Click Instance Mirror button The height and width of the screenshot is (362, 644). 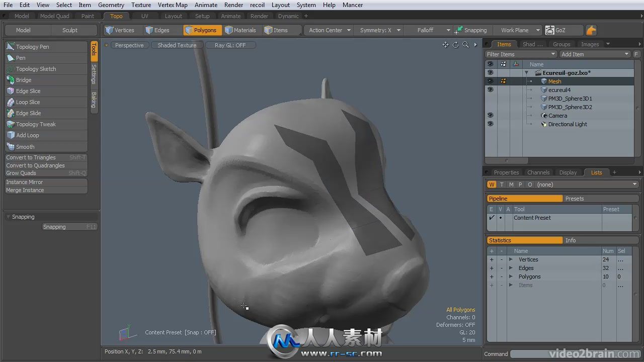(46, 182)
